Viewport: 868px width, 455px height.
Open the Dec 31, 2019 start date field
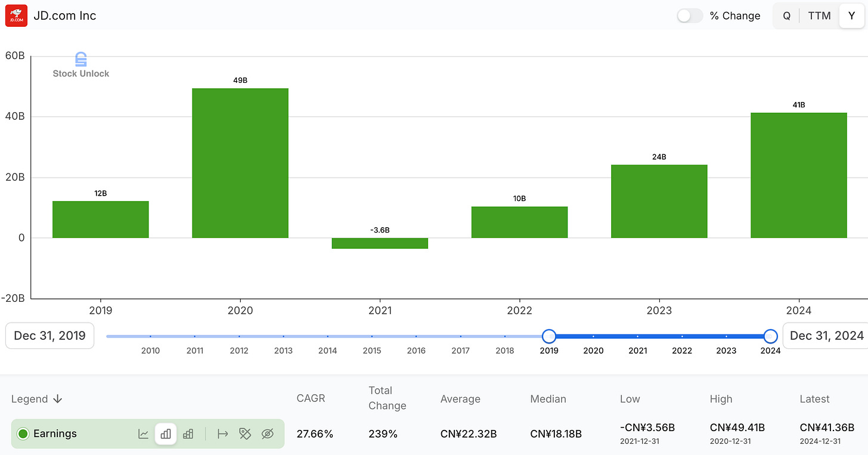click(x=49, y=336)
